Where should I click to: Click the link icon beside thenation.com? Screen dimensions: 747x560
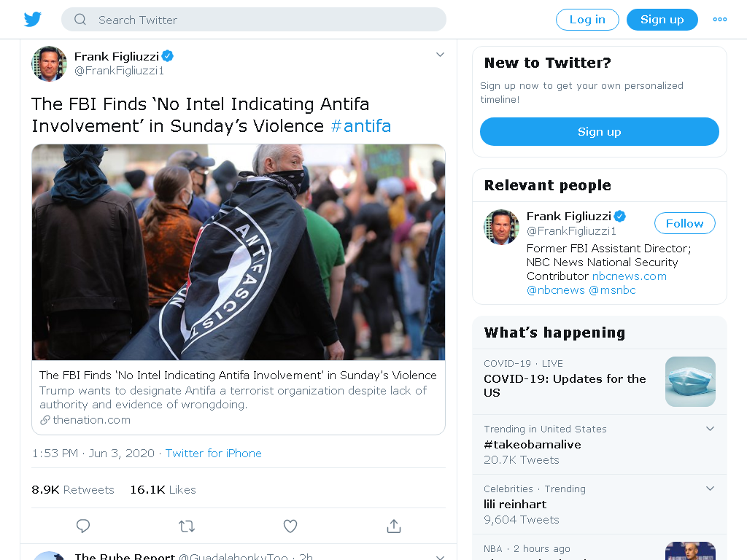tap(44, 420)
